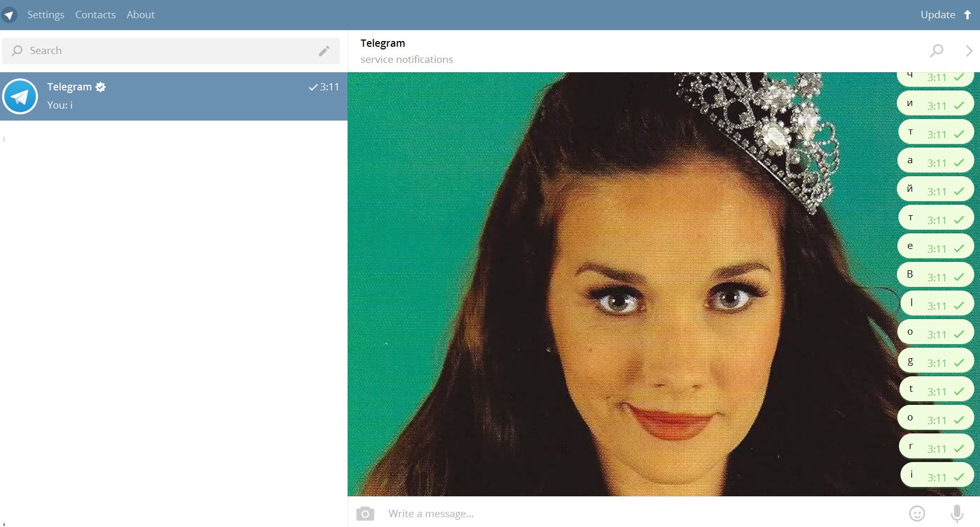Open the Settings menu
980x527 pixels.
point(46,15)
